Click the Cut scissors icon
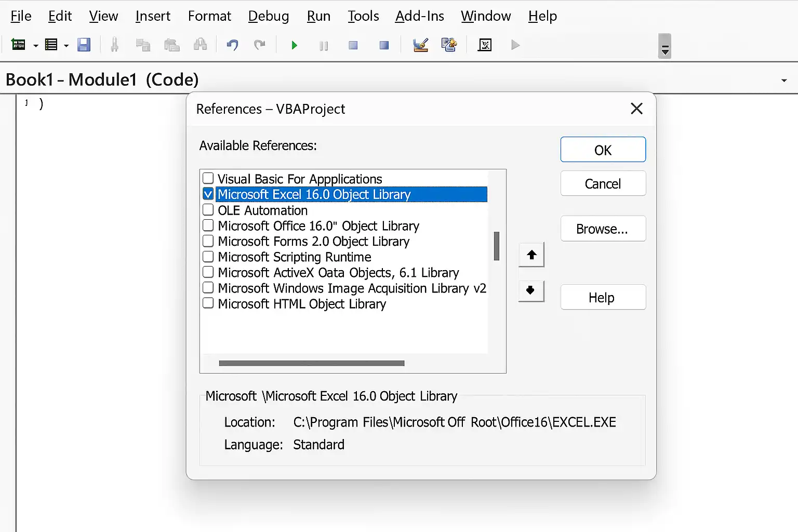The width and height of the screenshot is (798, 532). click(x=115, y=45)
